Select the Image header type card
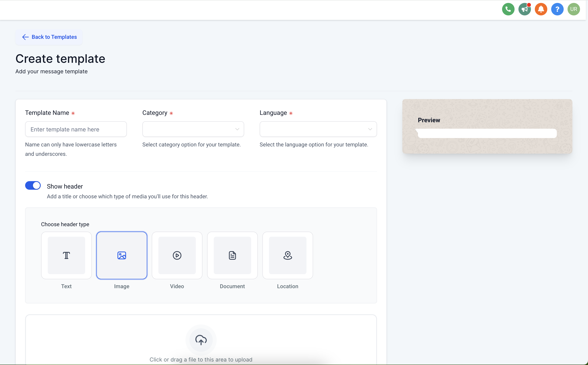Image resolution: width=588 pixels, height=365 pixels. pyautogui.click(x=122, y=255)
